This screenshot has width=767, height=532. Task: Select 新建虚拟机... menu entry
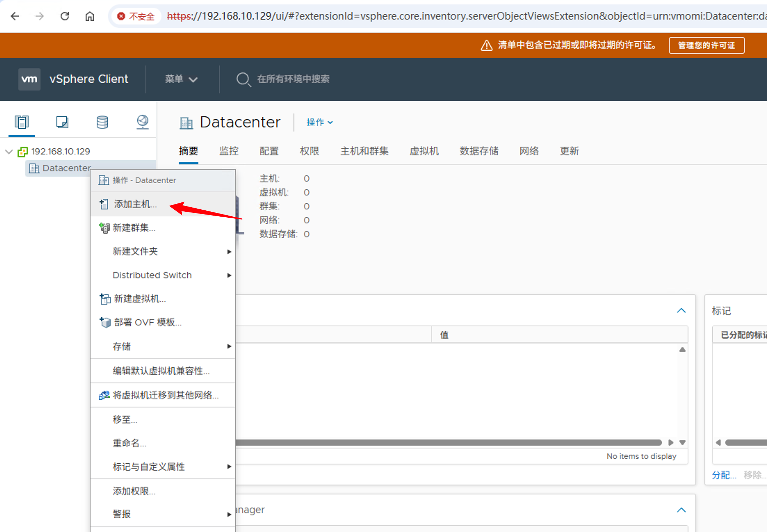[x=163, y=299]
